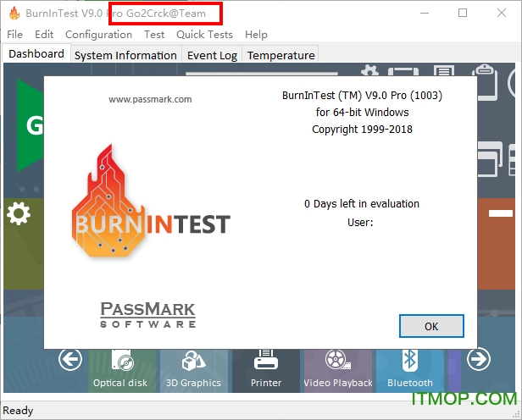This screenshot has width=522, height=420.
Task: Open the File menu
Action: pos(14,35)
